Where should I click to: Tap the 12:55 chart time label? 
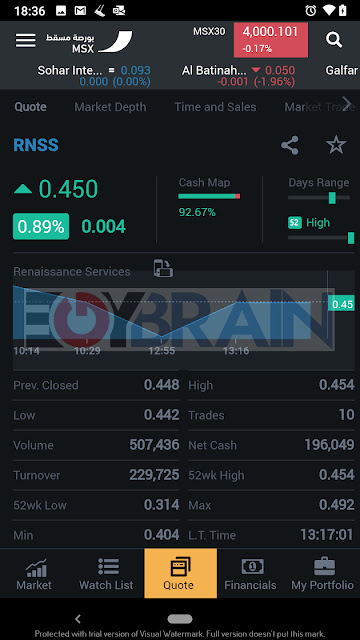coord(162,351)
